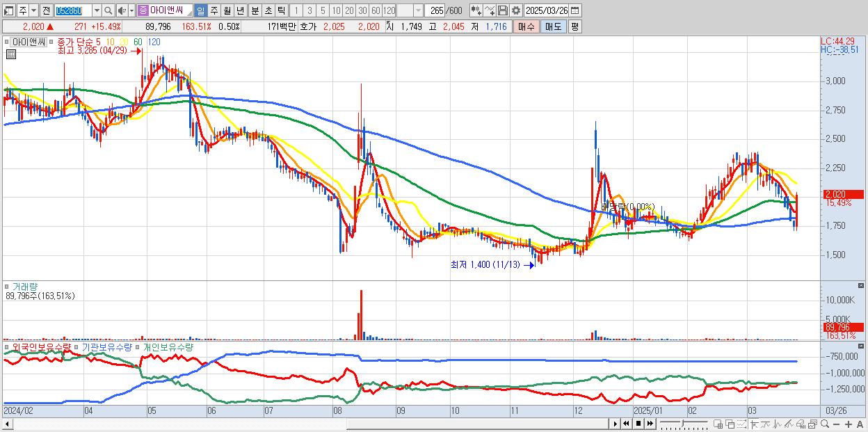
Task: Click the 기관보유수량 legend label
Action: [x=108, y=346]
